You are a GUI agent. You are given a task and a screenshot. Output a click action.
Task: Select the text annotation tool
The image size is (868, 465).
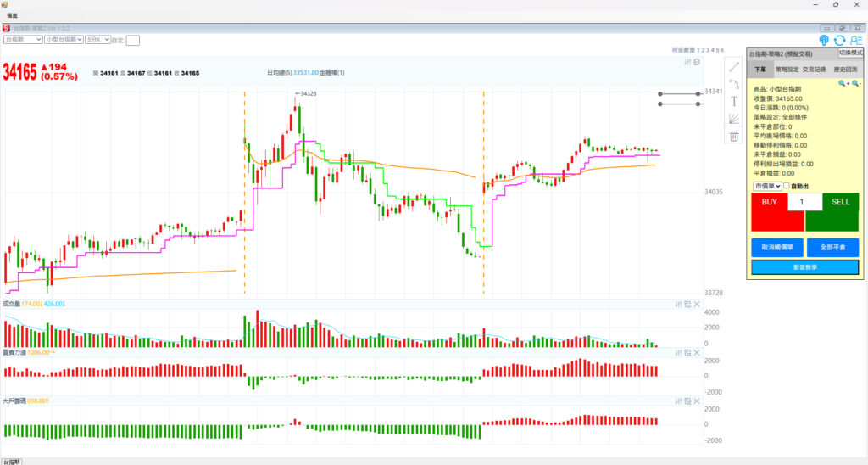(734, 101)
